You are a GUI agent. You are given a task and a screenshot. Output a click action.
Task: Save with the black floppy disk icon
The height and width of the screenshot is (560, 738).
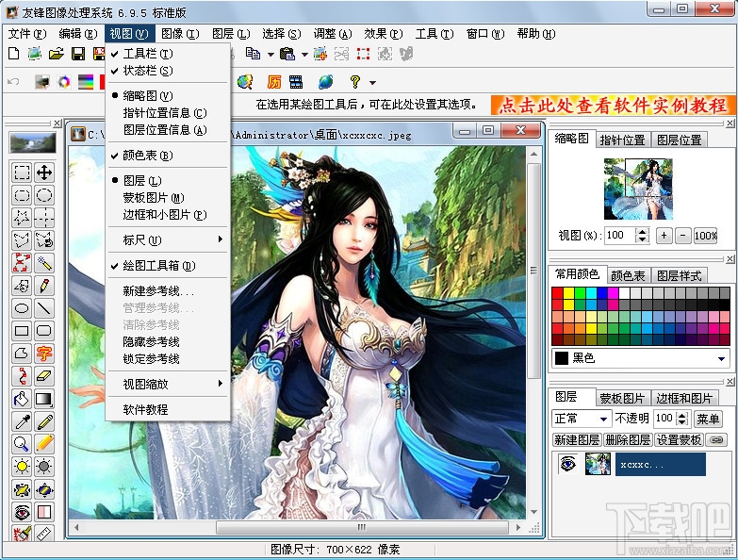point(78,54)
